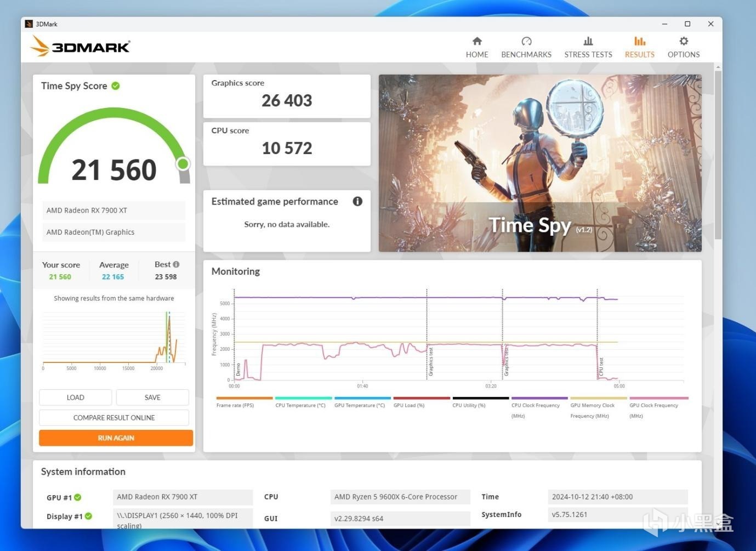Screen dimensions: 756x551
Task: Go to the STRESS TESTS tab
Action: [x=588, y=47]
